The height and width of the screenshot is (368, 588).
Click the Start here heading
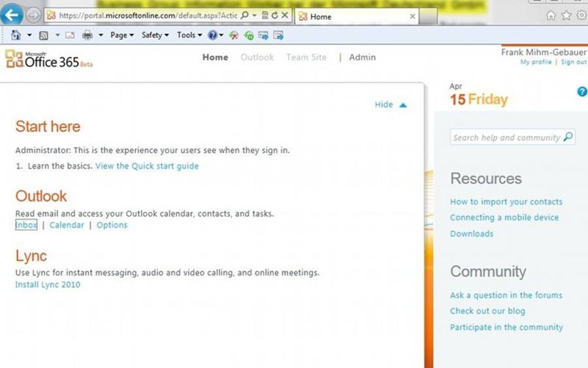click(x=48, y=126)
